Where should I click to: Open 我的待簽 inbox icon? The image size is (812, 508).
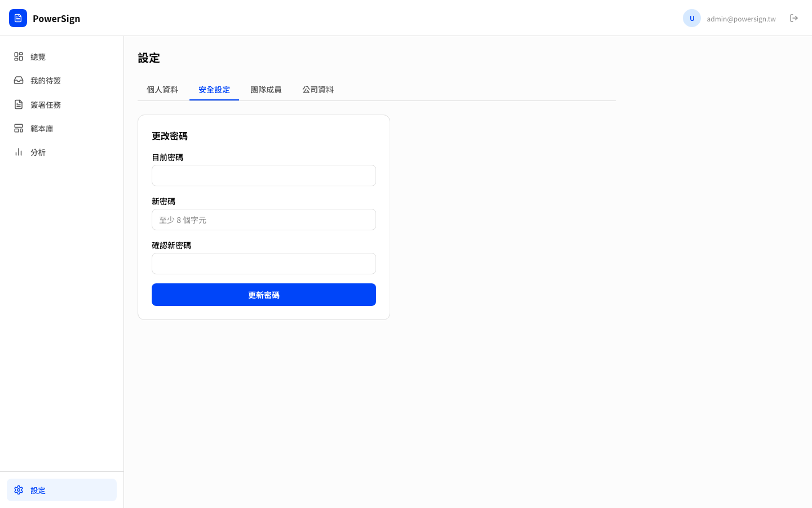click(x=19, y=80)
